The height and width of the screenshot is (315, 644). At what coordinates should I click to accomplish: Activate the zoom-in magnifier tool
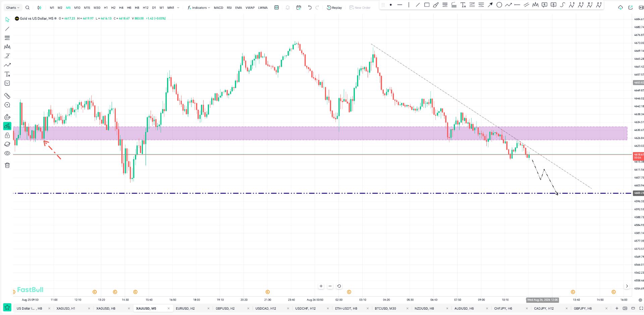7,105
